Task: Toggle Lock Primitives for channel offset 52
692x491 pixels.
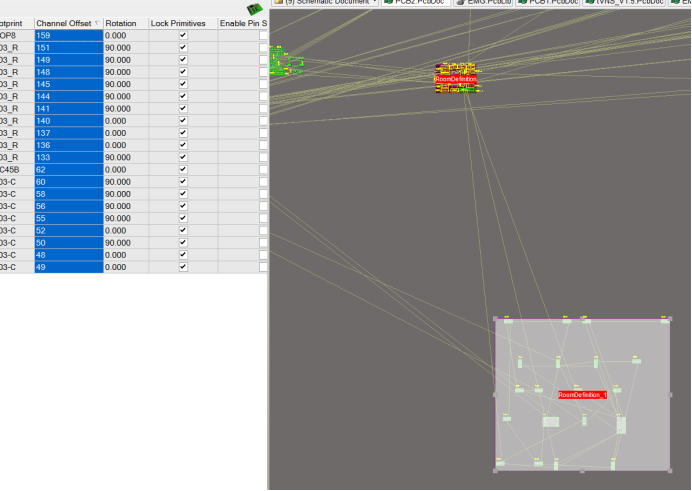Action: coord(183,230)
